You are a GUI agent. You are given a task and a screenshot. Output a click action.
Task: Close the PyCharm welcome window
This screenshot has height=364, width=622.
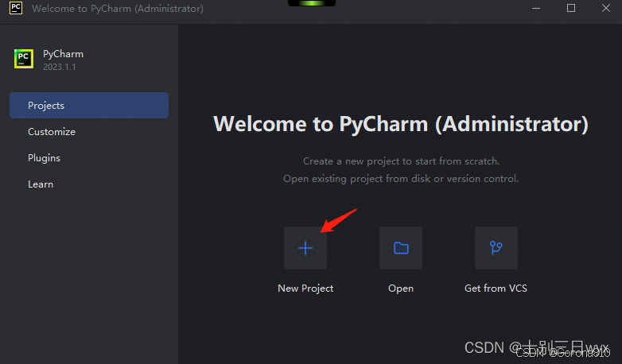click(606, 8)
